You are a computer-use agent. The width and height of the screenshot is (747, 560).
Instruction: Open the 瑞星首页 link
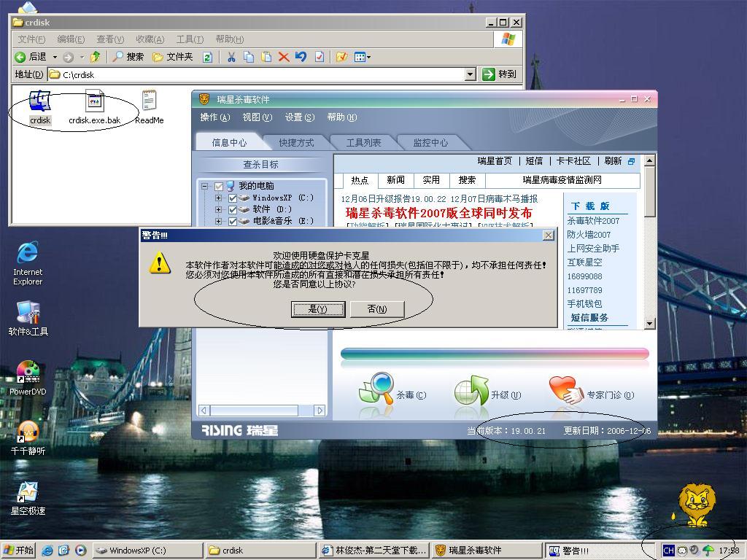tap(495, 161)
